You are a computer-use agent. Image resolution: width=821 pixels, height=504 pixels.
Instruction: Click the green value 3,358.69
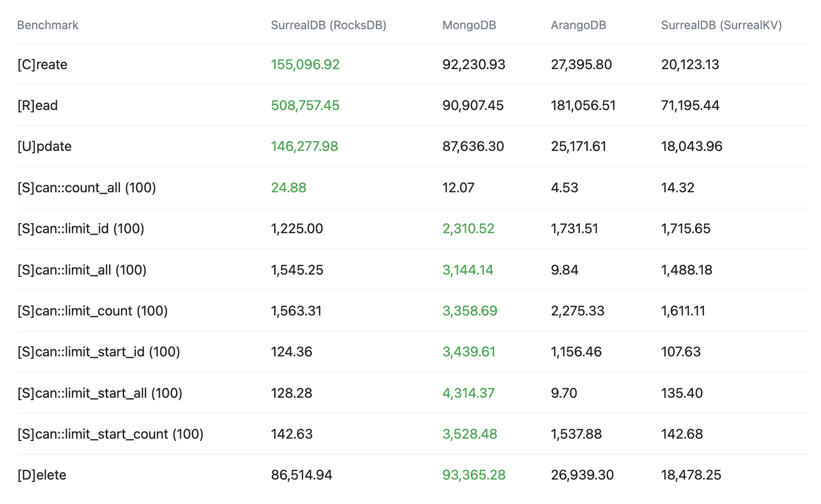point(470,311)
